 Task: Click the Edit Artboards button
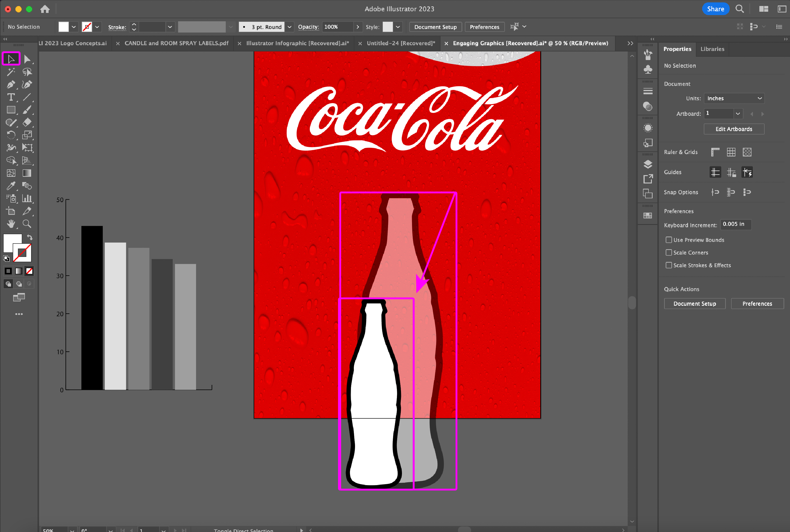pyautogui.click(x=734, y=129)
